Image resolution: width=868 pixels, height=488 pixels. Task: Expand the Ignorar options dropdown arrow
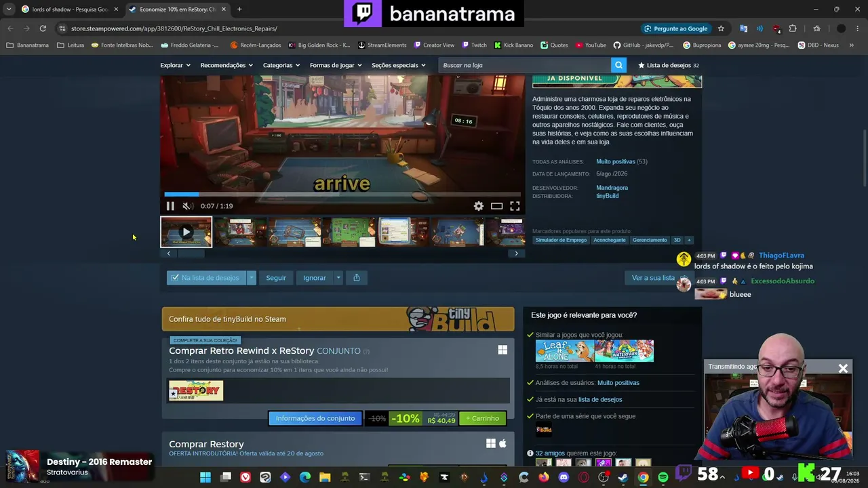tap(338, 278)
